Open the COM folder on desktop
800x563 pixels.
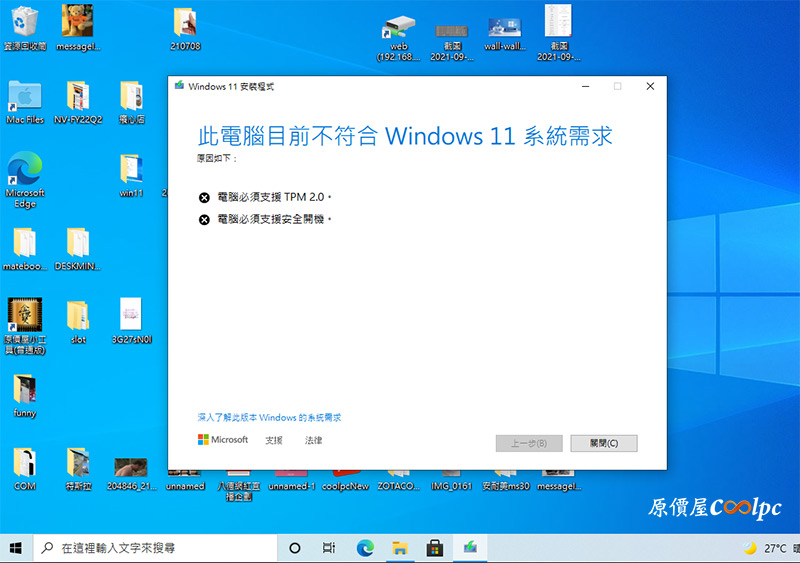(24, 469)
